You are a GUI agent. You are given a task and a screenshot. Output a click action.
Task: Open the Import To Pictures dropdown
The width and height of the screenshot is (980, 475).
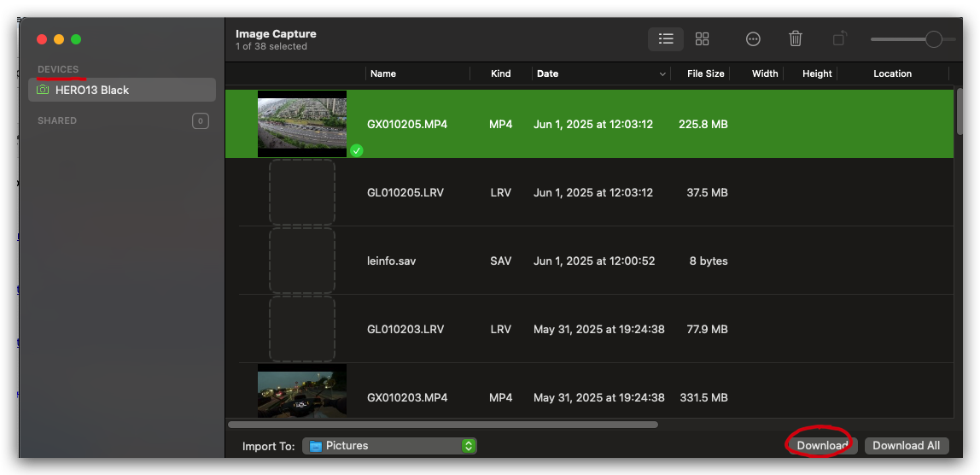(x=389, y=446)
